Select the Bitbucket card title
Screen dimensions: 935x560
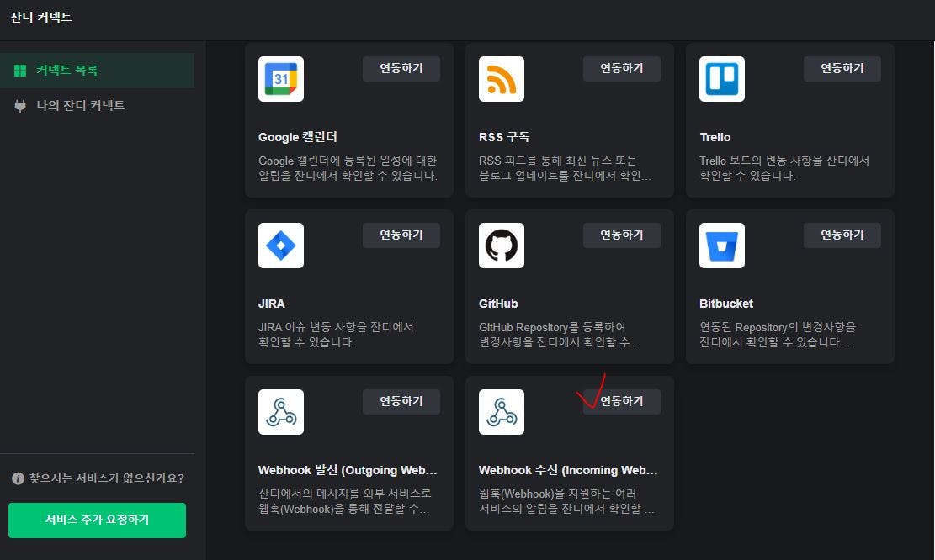pos(725,304)
